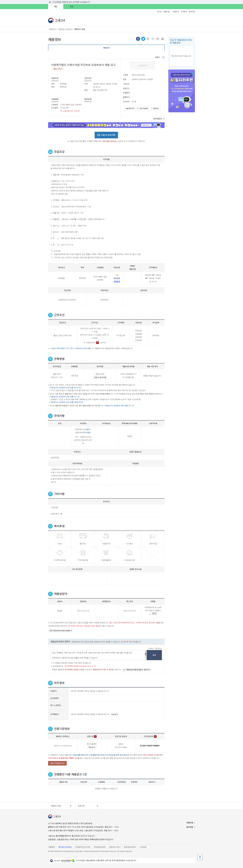This screenshot has width=243, height=868.
Task: Send posting by email icon
Action: click(158, 39)
